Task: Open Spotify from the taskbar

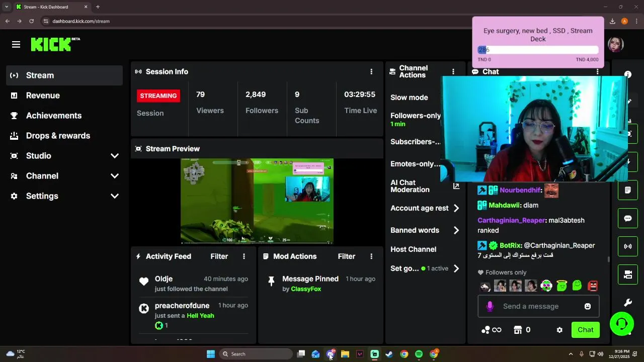Action: point(419,354)
